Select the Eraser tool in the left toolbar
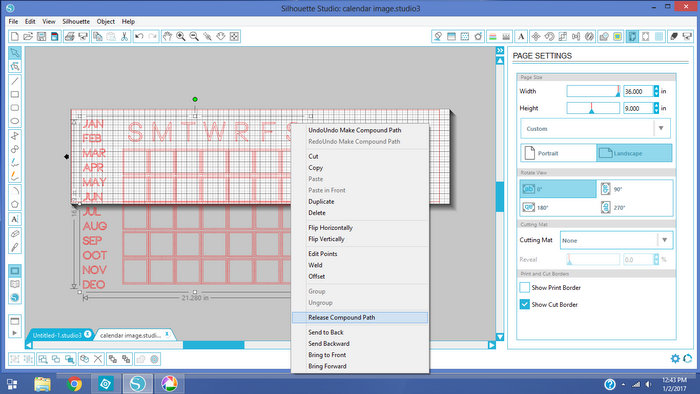The height and width of the screenshot is (394, 700). click(x=15, y=233)
